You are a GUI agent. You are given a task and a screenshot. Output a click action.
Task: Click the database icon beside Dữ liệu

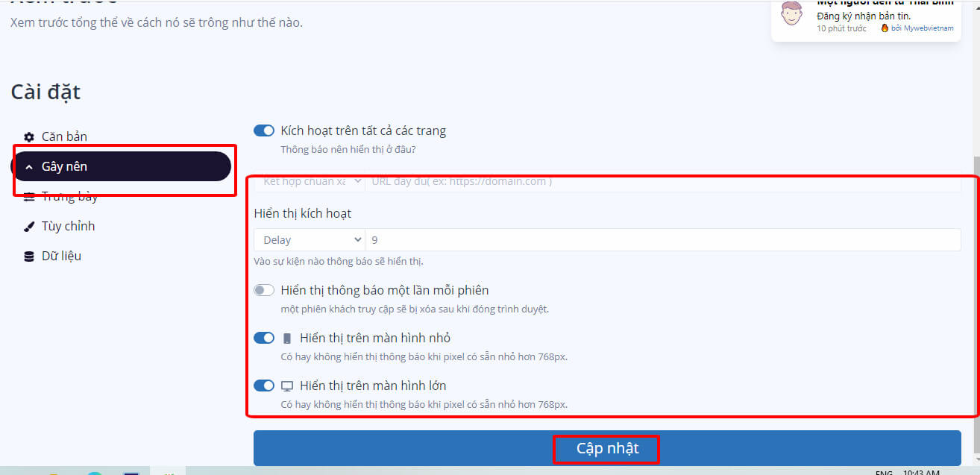pyautogui.click(x=29, y=257)
